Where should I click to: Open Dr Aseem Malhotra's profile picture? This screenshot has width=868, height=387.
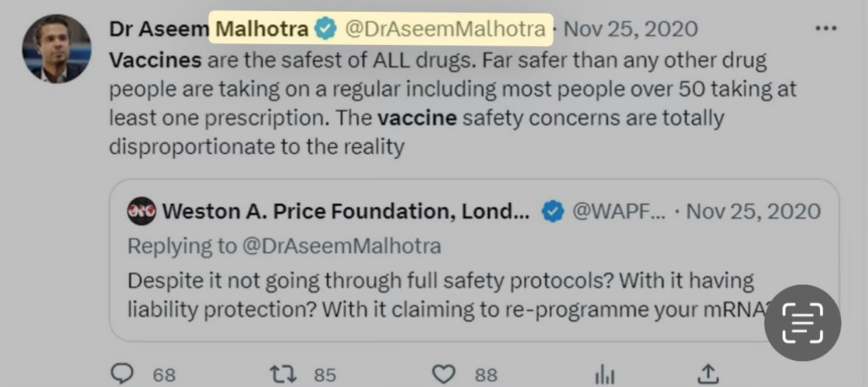(57, 48)
